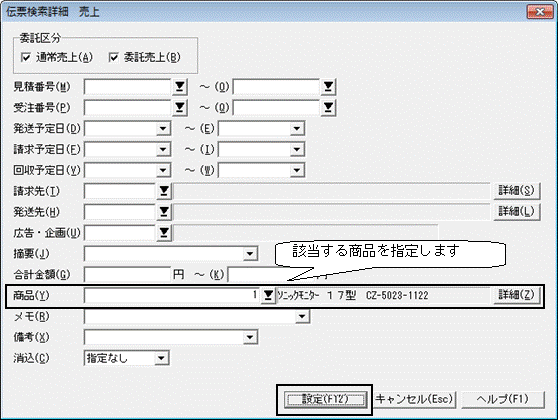Open lookup for 受注番号 start field

coord(180,108)
